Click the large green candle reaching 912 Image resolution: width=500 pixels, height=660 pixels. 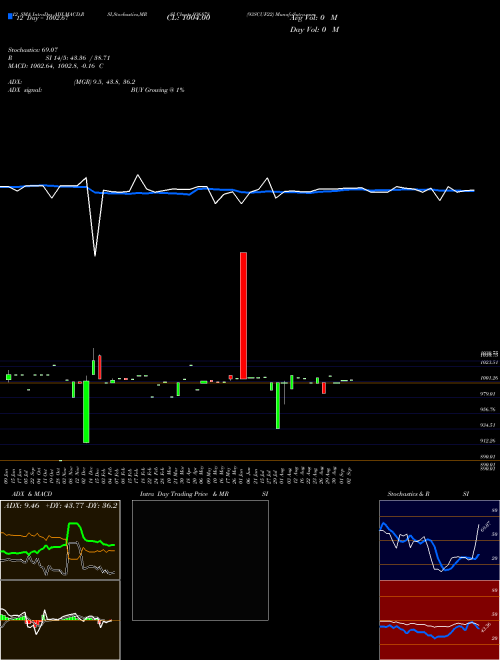click(x=86, y=412)
